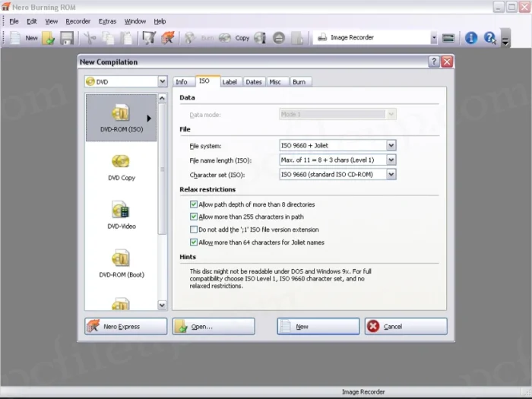The width and height of the screenshot is (532, 399).
Task: Click the New button in dialog
Action: (x=318, y=326)
